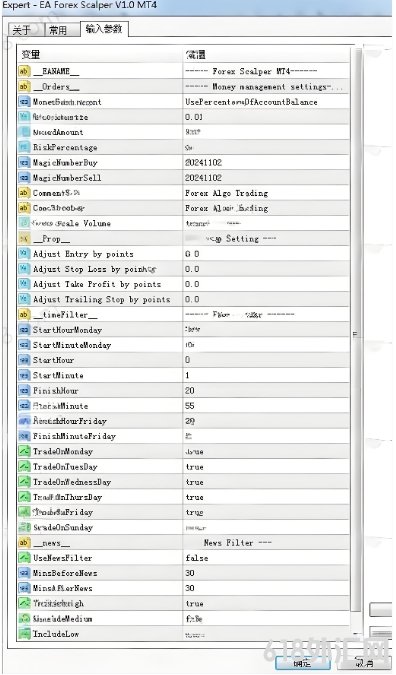Click the boolean icon beside TradeOnSunday
Image resolution: width=396 pixels, height=675 pixels.
(24, 527)
